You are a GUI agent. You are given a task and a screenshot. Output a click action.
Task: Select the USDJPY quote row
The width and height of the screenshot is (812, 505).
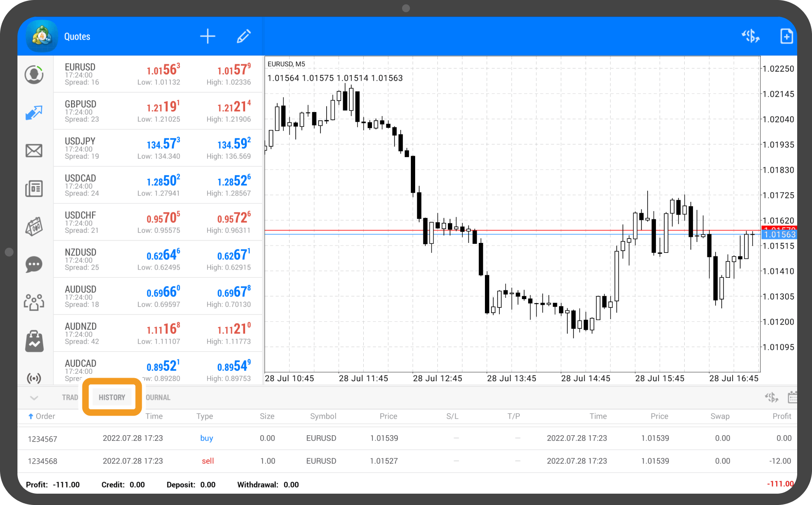point(158,148)
